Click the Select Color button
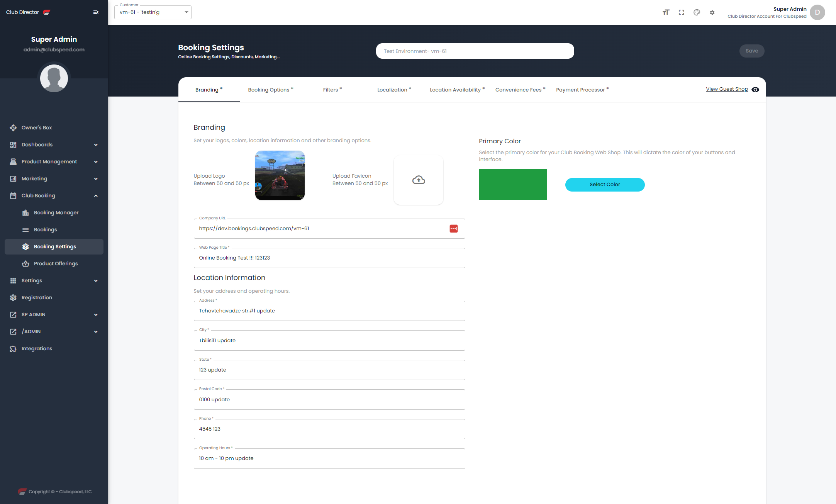The height and width of the screenshot is (504, 836). click(x=605, y=185)
